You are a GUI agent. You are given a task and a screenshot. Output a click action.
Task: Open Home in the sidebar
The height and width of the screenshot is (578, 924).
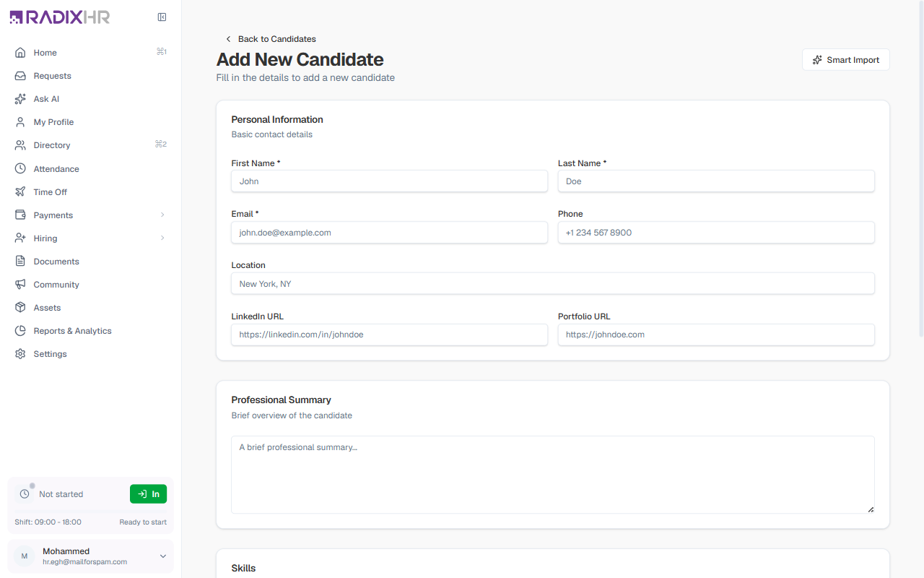tap(90, 53)
